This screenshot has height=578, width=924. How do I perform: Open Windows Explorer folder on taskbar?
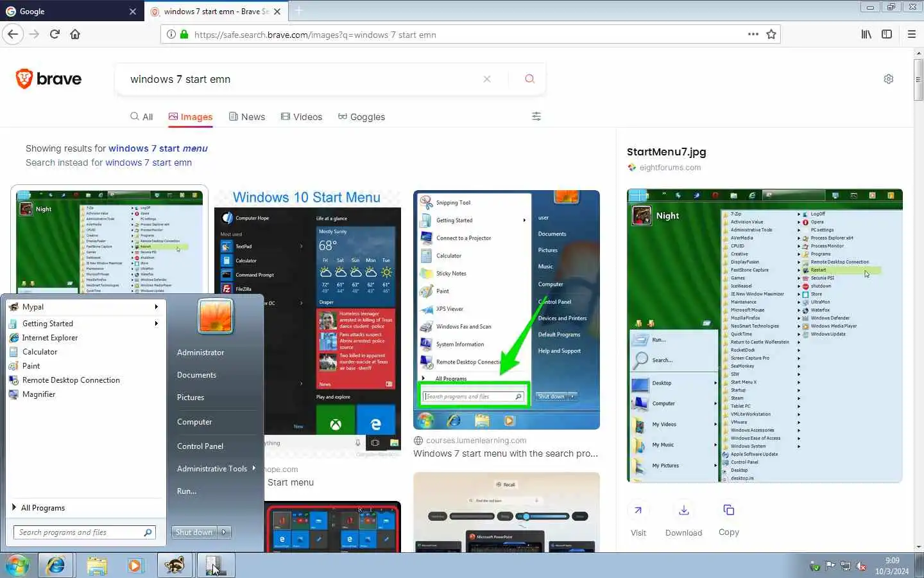97,565
